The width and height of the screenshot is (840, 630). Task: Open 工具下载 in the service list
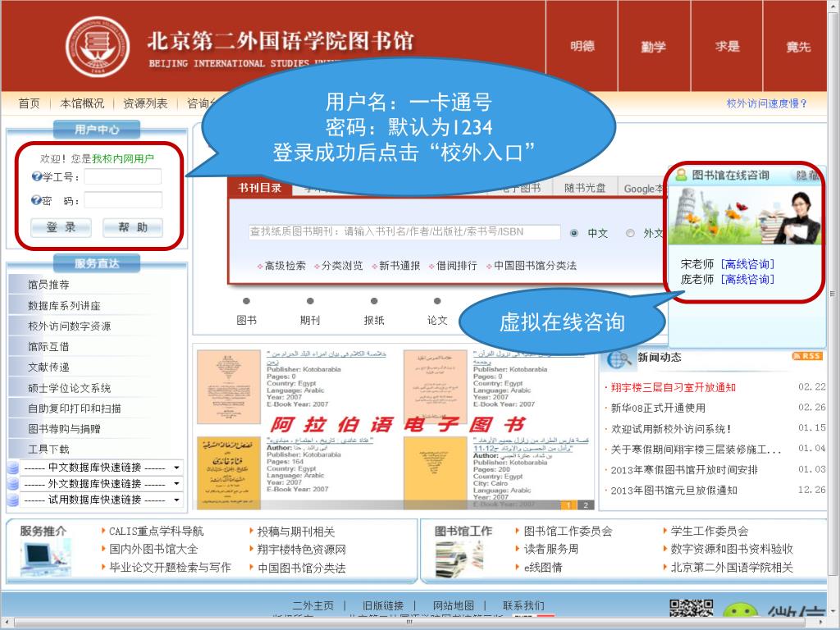pyautogui.click(x=48, y=449)
